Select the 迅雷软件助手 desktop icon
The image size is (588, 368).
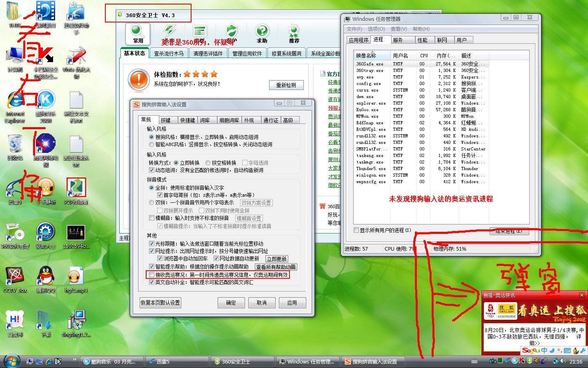[x=76, y=18]
